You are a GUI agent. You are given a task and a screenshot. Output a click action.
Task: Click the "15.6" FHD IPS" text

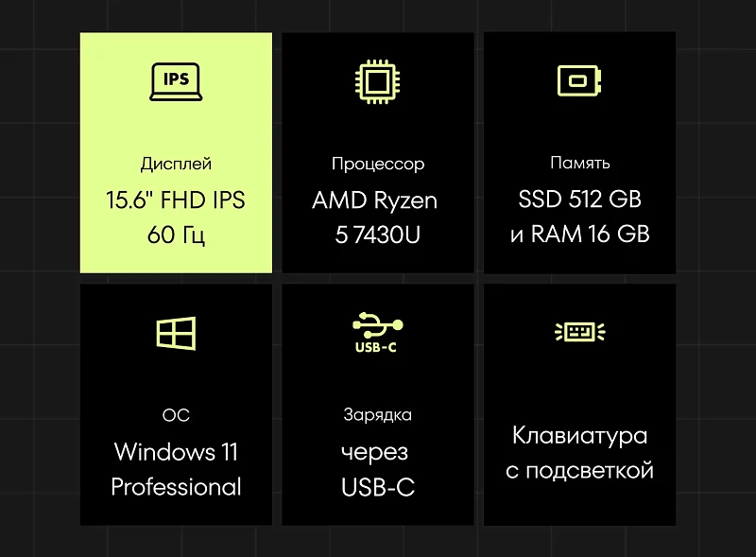(176, 200)
